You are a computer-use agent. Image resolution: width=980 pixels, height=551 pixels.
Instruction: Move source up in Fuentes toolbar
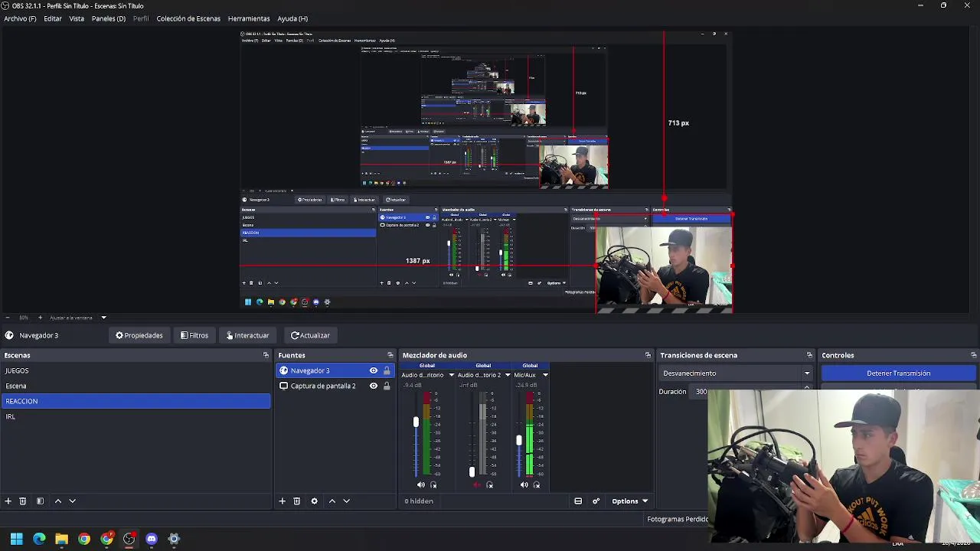tap(332, 501)
